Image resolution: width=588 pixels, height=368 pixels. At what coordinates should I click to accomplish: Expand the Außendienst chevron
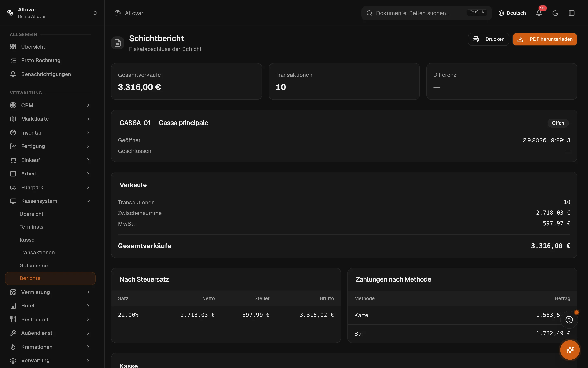coord(88,333)
